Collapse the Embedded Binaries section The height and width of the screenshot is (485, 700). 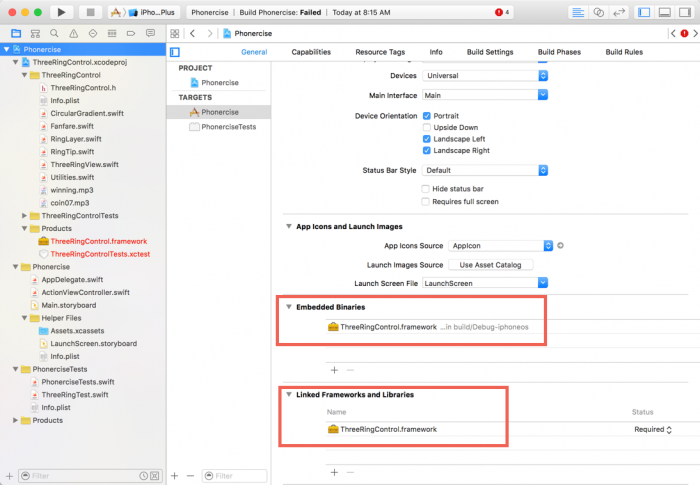pyautogui.click(x=289, y=307)
